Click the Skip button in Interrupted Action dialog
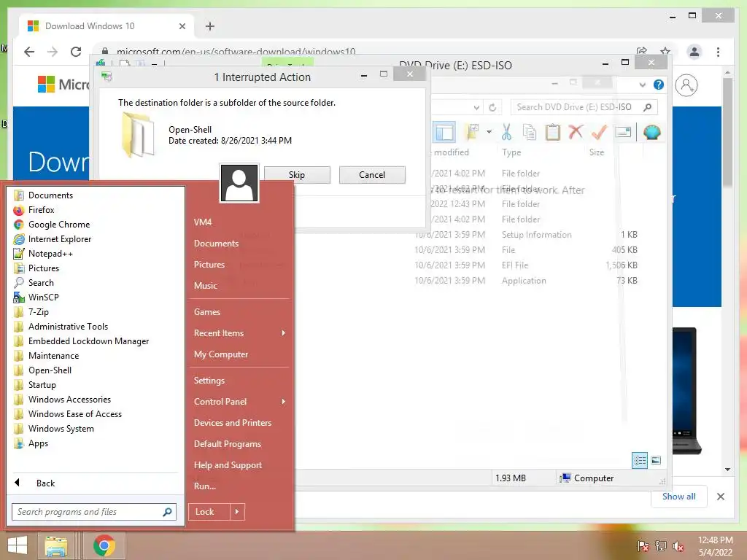This screenshot has width=747, height=560. pyautogui.click(x=297, y=175)
